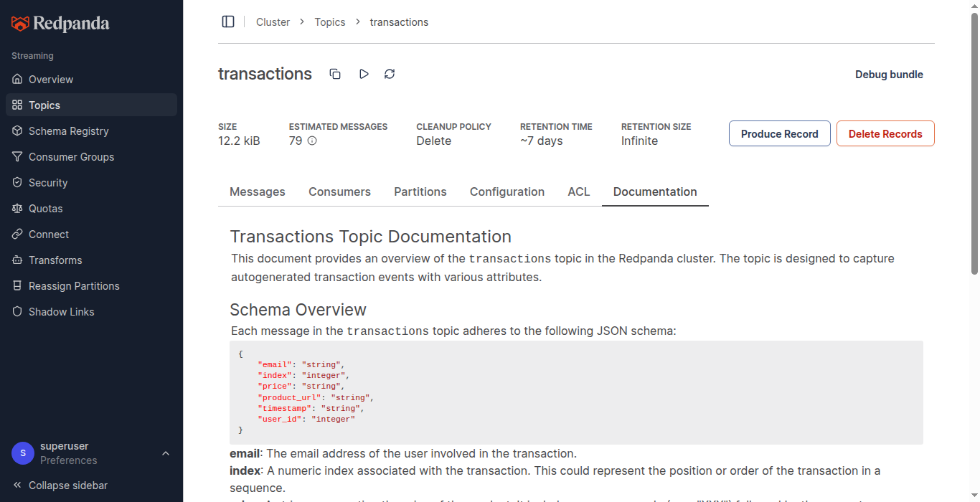
Task: Click the Schema Registry cube icon
Action: pos(17,131)
